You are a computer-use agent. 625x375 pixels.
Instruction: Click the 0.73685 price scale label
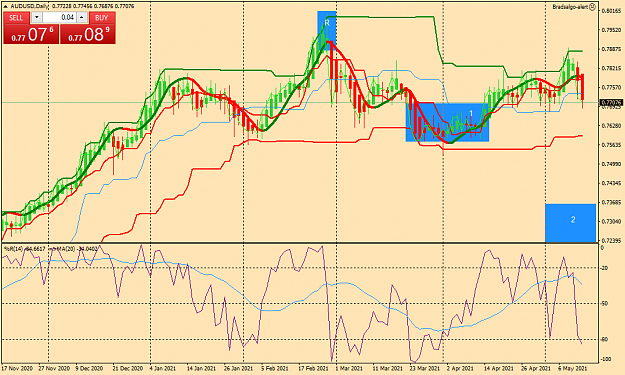click(612, 202)
